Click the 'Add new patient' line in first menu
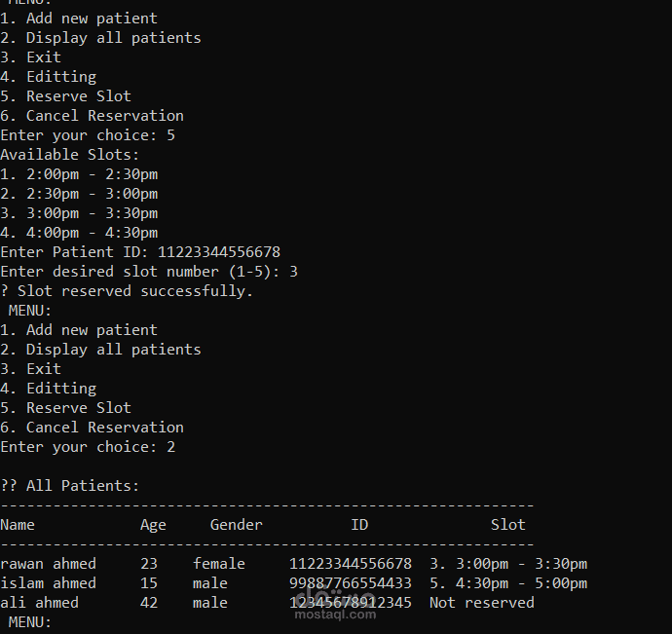The height and width of the screenshot is (634, 672). coord(79,19)
